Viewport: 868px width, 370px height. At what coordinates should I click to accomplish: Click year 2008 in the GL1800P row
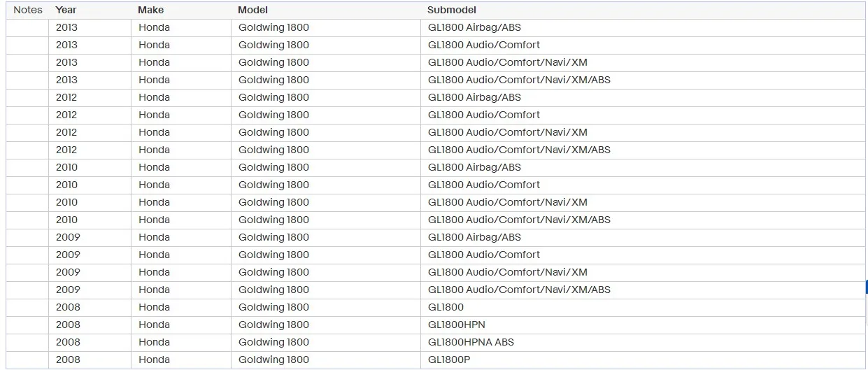[x=68, y=360]
